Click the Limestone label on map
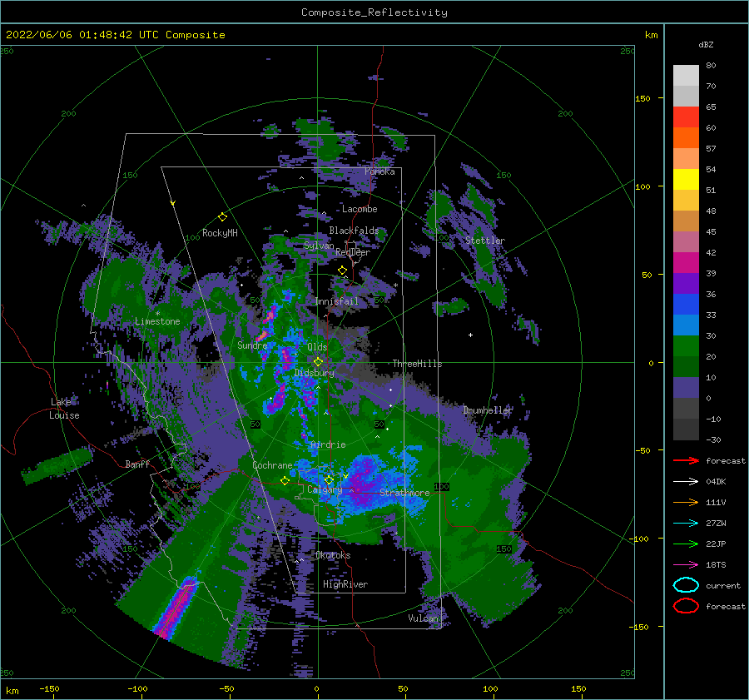The height and width of the screenshot is (700, 749). 157,321
